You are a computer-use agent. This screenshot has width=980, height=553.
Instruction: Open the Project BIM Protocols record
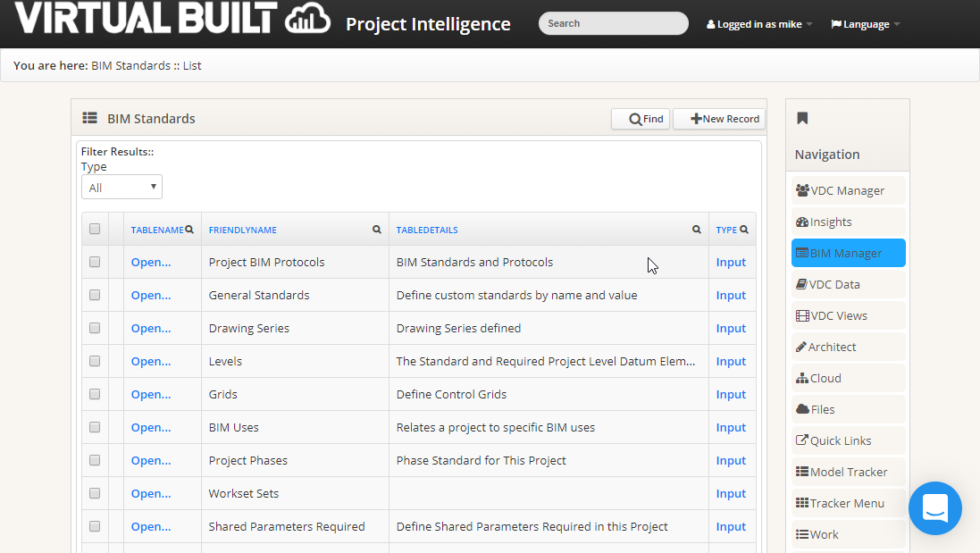click(151, 263)
